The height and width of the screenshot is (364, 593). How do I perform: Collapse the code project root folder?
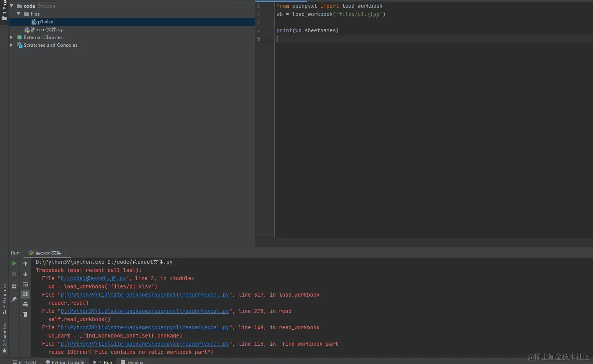(x=12, y=6)
